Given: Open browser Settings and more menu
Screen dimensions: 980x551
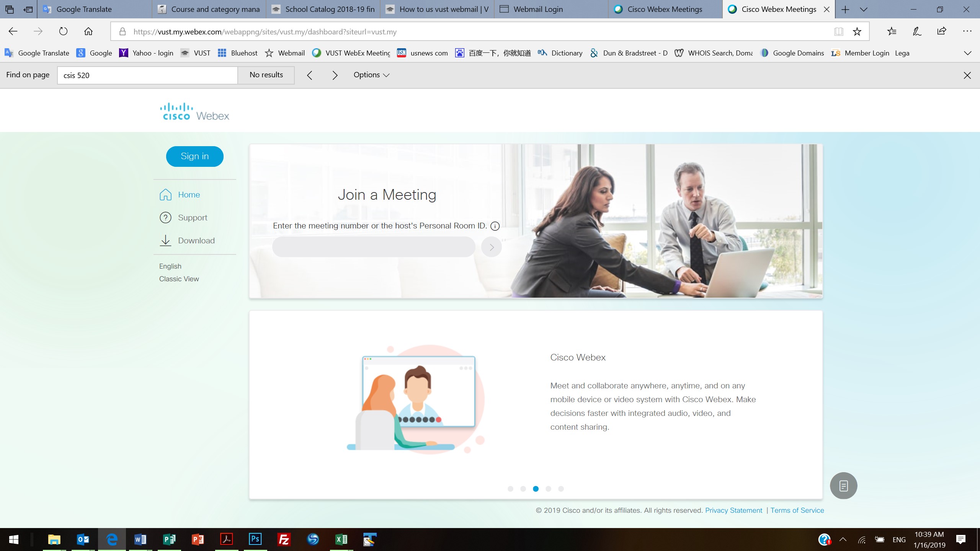Looking at the screenshot, I should pyautogui.click(x=967, y=31).
